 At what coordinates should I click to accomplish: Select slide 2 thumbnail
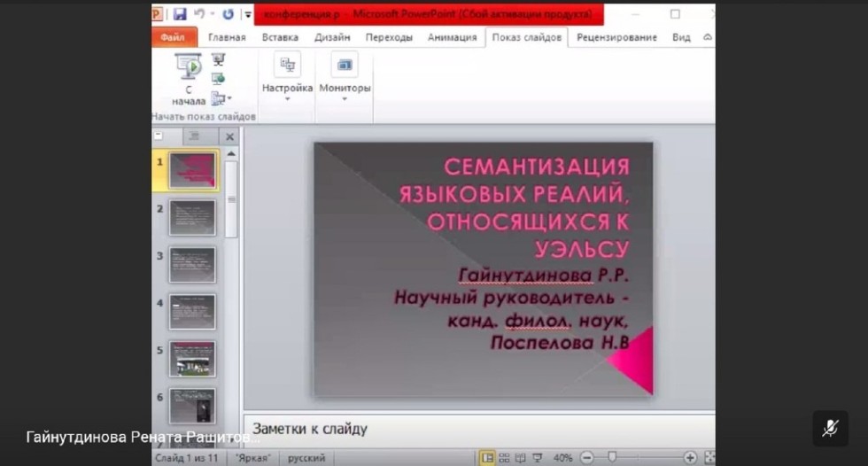tap(192, 218)
